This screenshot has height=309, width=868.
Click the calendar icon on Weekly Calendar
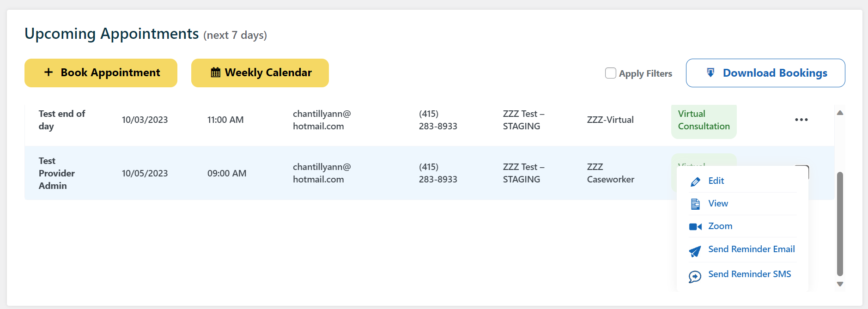215,73
